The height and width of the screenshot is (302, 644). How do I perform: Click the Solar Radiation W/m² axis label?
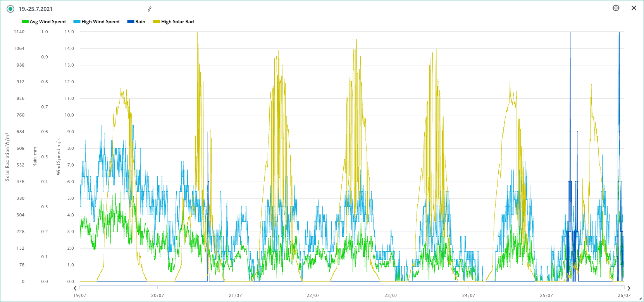tap(7, 157)
